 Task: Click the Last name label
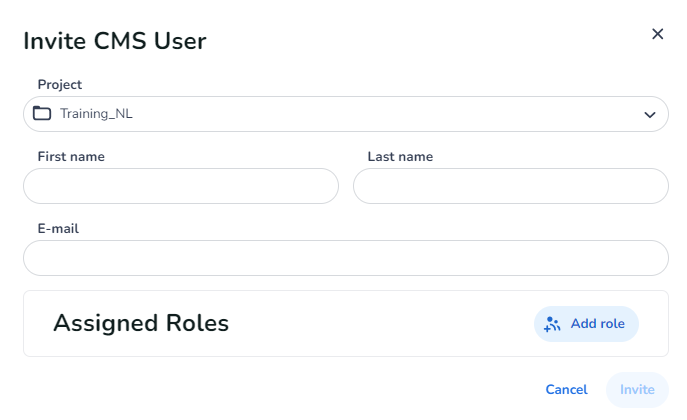400,157
